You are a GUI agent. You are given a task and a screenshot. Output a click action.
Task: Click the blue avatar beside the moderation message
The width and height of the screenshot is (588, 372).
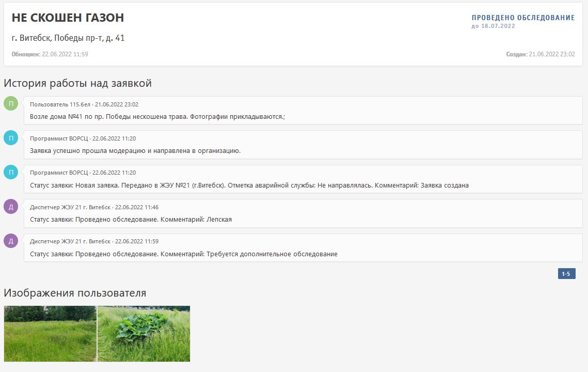point(11,138)
